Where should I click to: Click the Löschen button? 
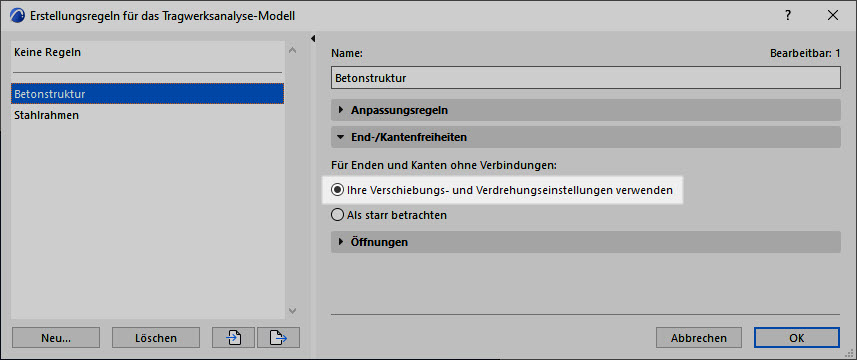(156, 338)
